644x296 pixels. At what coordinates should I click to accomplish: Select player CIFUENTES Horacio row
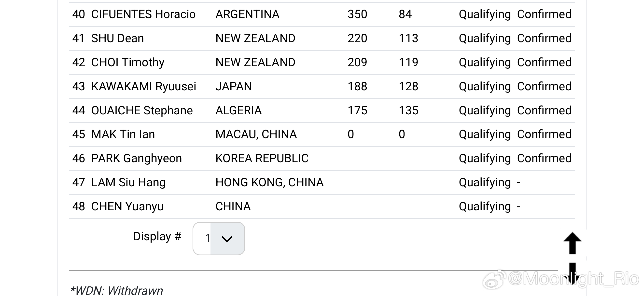click(x=322, y=14)
